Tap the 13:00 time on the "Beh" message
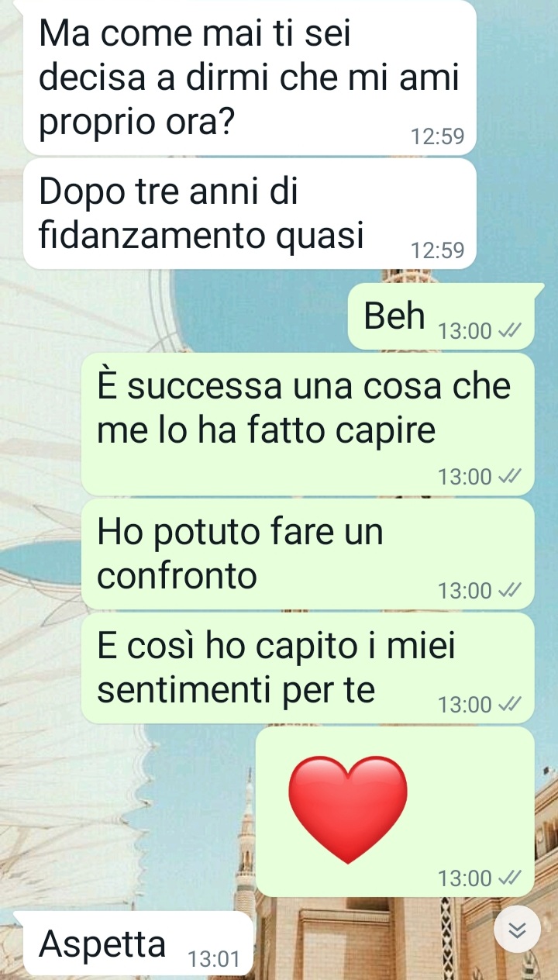This screenshot has height=980, width=558. 465,331
